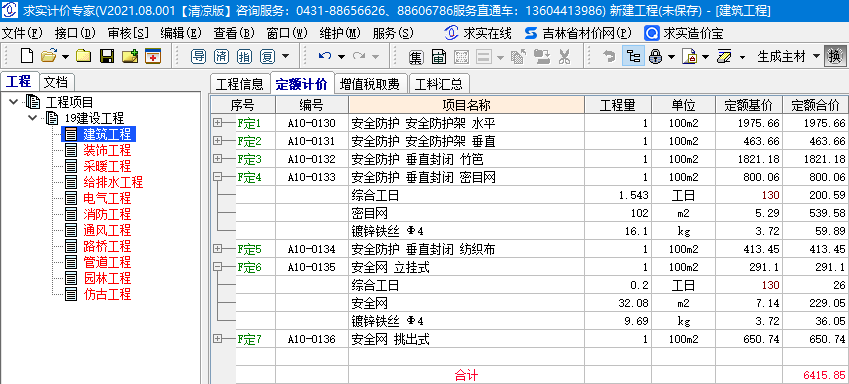849x384 pixels.
Task: Switch to the 工料汇总 tab
Action: 439,84
